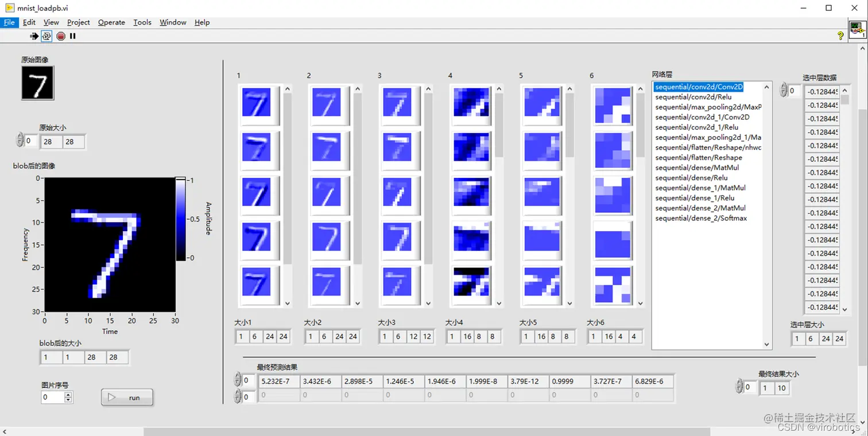Open the Project menu
The height and width of the screenshot is (436, 868).
pos(78,22)
